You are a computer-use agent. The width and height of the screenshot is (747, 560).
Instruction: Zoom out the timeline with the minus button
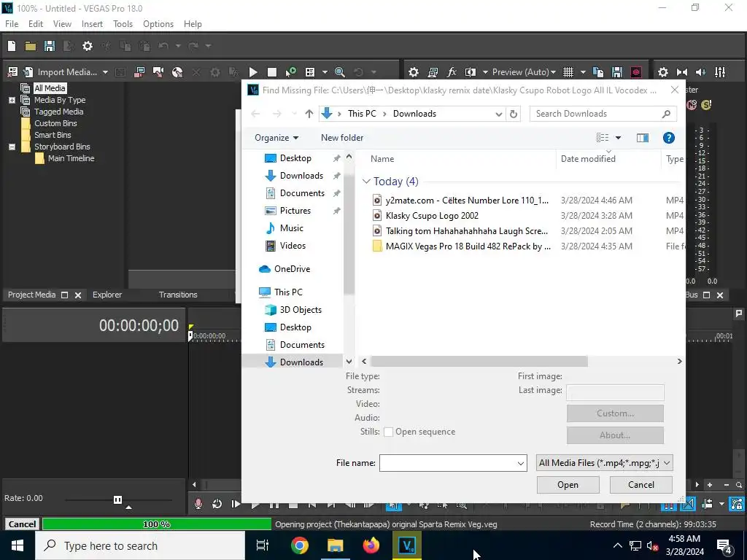pos(726,485)
